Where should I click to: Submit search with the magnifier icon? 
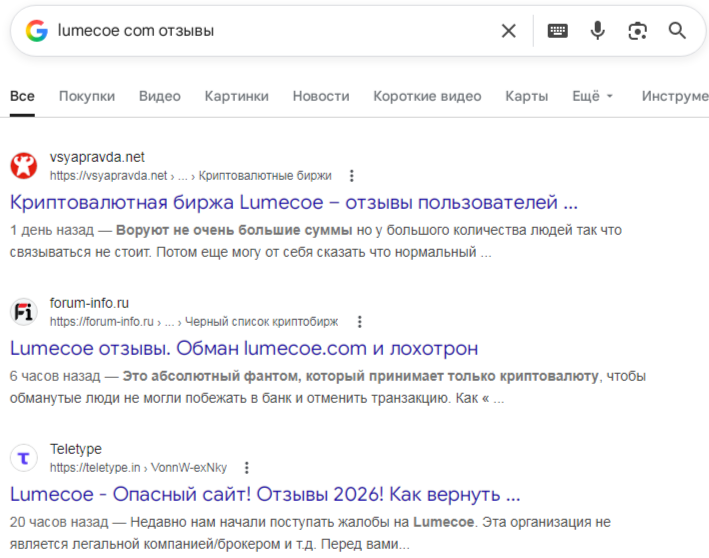click(677, 31)
